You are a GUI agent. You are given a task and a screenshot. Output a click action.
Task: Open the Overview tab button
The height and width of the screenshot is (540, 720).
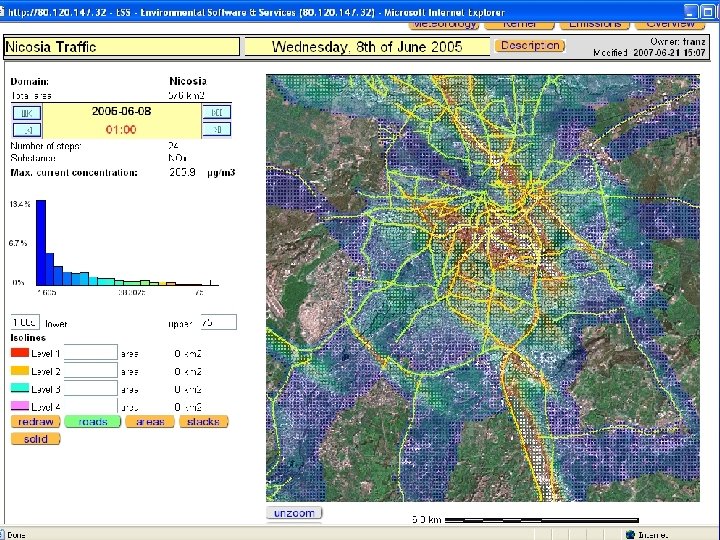point(670,25)
